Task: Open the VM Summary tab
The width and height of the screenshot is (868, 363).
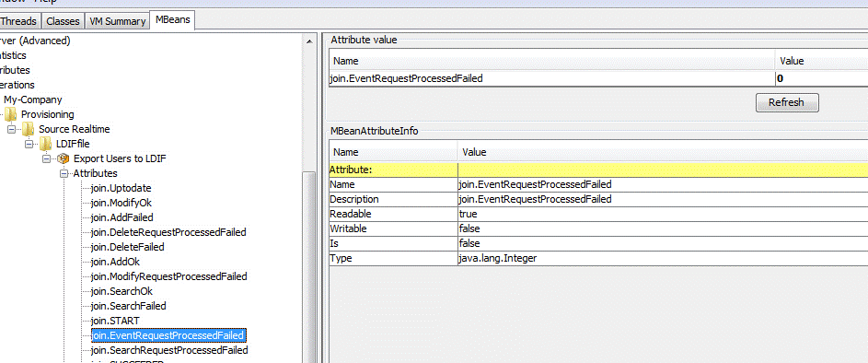Action: click(x=117, y=21)
